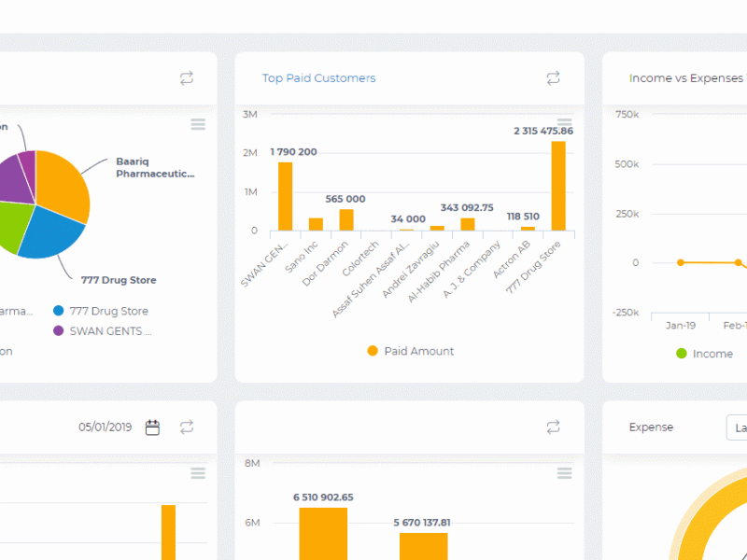This screenshot has width=747, height=560.
Task: Click the 118 510 value label
Action: (523, 217)
